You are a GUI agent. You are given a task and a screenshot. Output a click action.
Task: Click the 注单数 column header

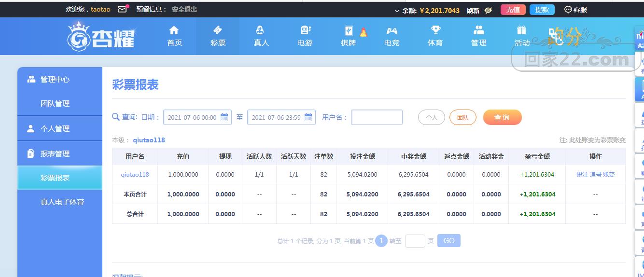pyautogui.click(x=323, y=156)
